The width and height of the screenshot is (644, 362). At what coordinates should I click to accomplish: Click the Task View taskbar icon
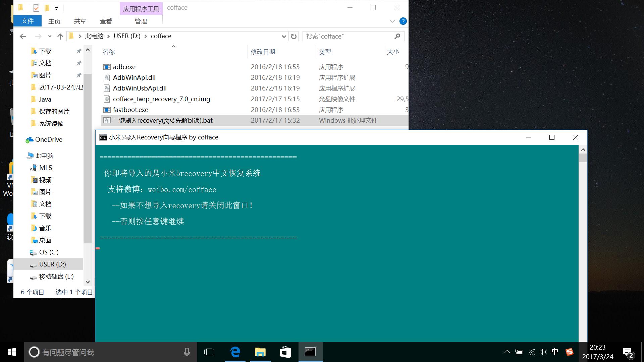point(209,352)
